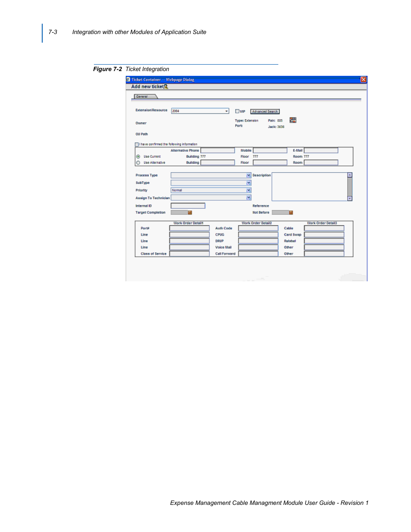This screenshot has height=532, width=411.
Task: Click the resource details icon next to Pair
Action: (x=293, y=120)
